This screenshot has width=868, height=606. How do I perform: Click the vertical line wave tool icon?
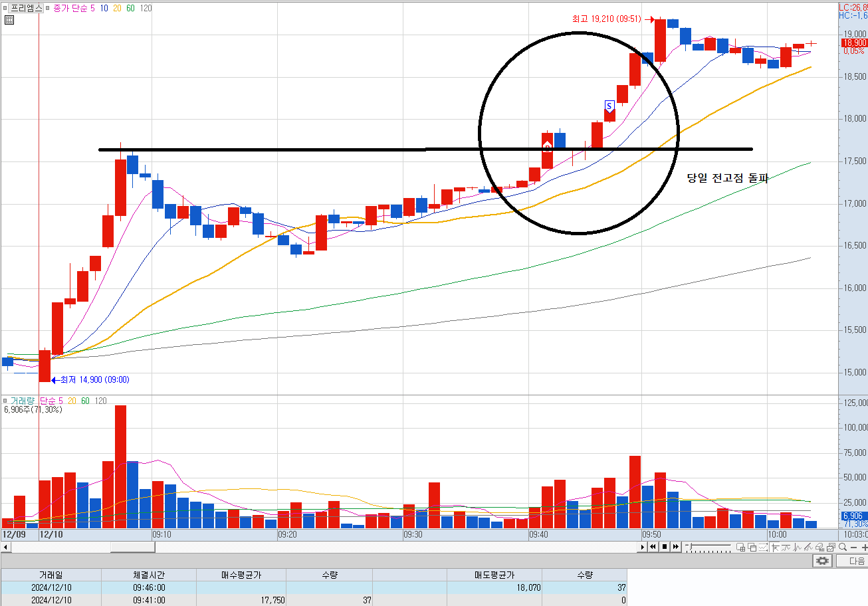click(x=798, y=547)
